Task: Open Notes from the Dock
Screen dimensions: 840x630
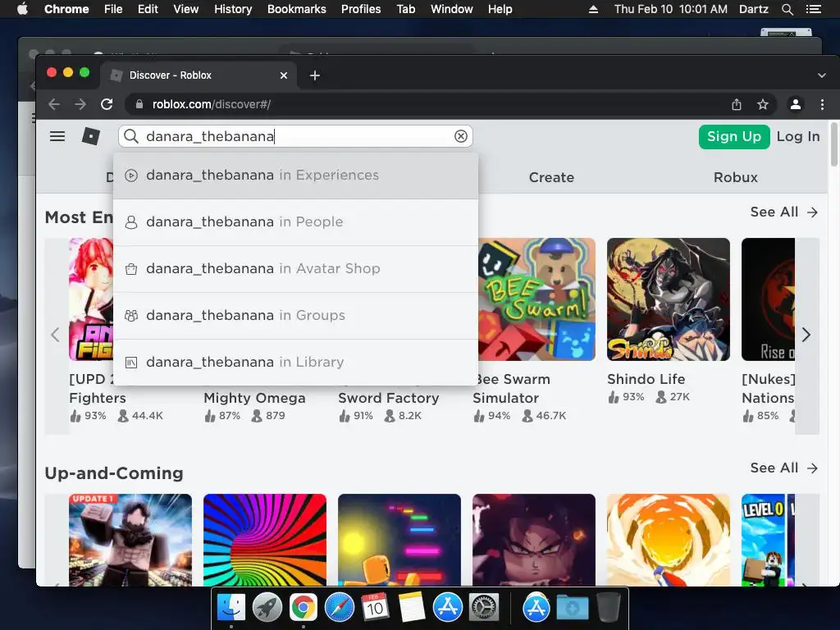Action: [412, 608]
